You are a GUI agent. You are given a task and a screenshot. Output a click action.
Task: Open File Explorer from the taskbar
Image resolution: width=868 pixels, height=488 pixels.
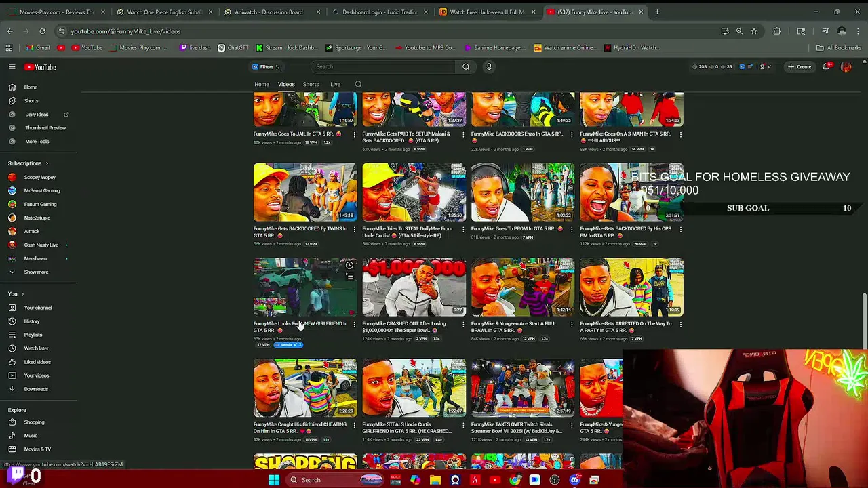pos(435,480)
